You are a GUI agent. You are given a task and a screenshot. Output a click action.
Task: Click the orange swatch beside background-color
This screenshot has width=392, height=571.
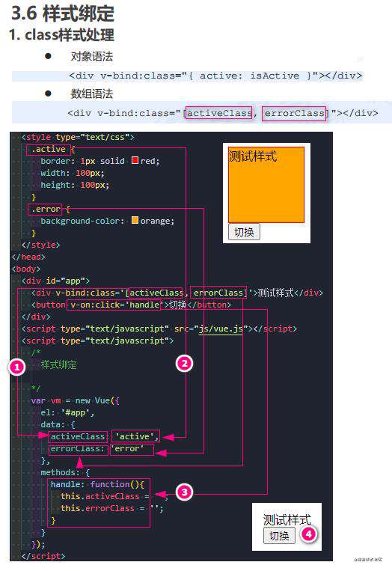(135, 220)
